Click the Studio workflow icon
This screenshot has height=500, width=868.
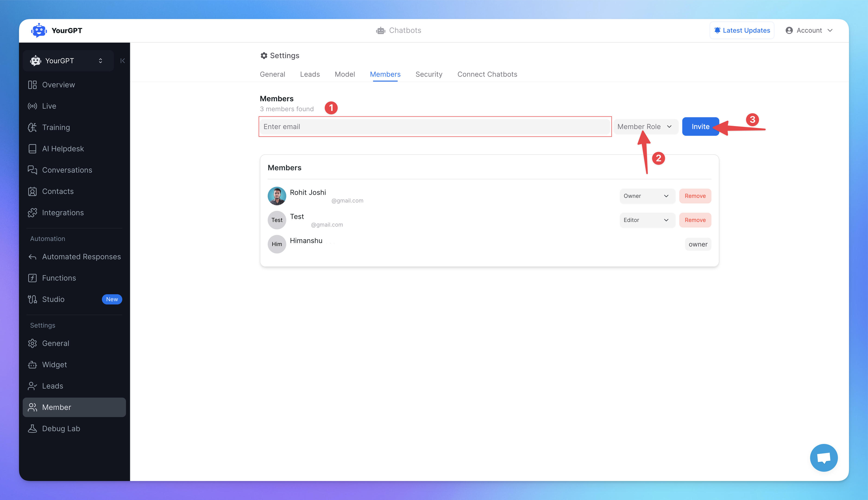click(32, 299)
